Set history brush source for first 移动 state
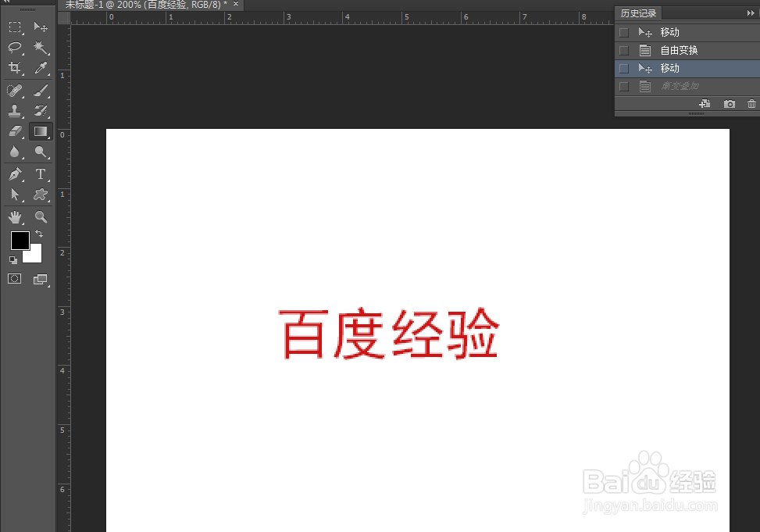The image size is (760, 532). click(624, 33)
